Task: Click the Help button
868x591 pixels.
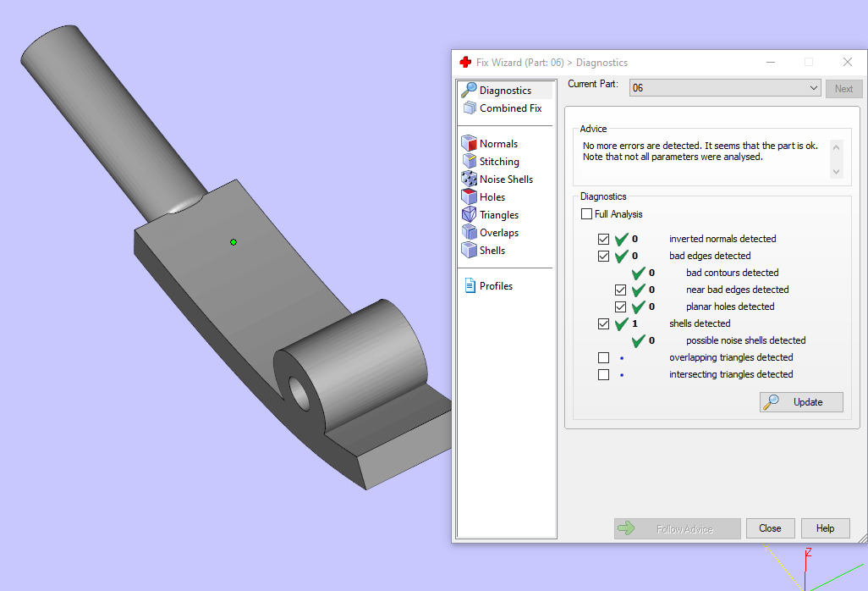Action: (825, 528)
